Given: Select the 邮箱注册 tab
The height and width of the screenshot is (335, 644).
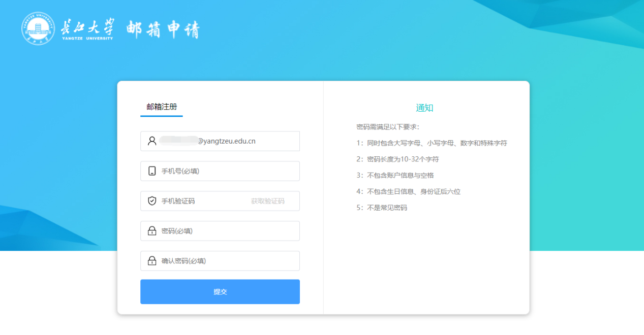Looking at the screenshot, I should (162, 107).
